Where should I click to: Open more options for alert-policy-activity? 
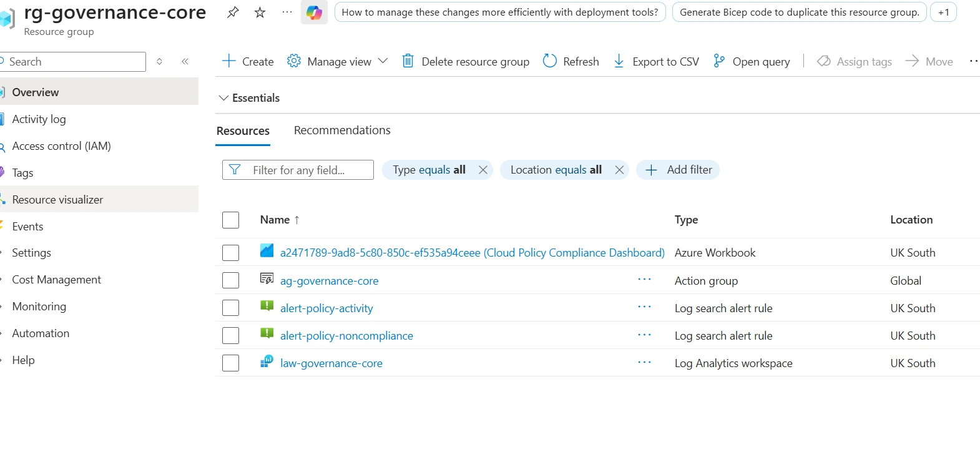(644, 307)
